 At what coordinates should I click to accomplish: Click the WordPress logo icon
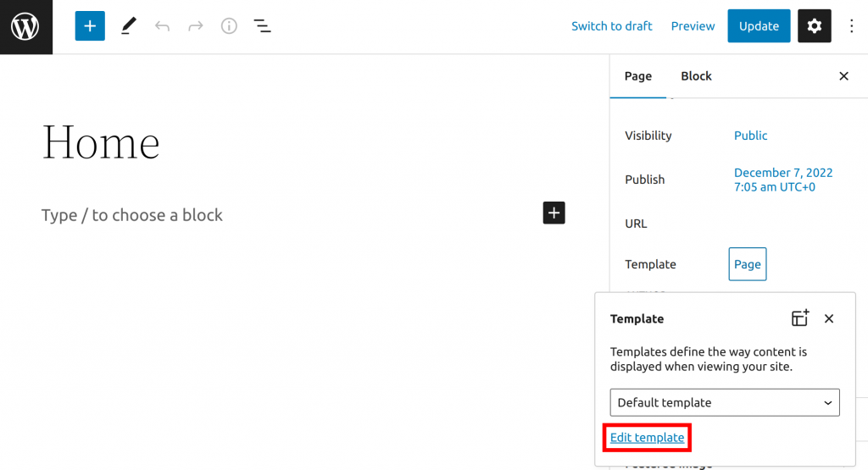point(25,26)
